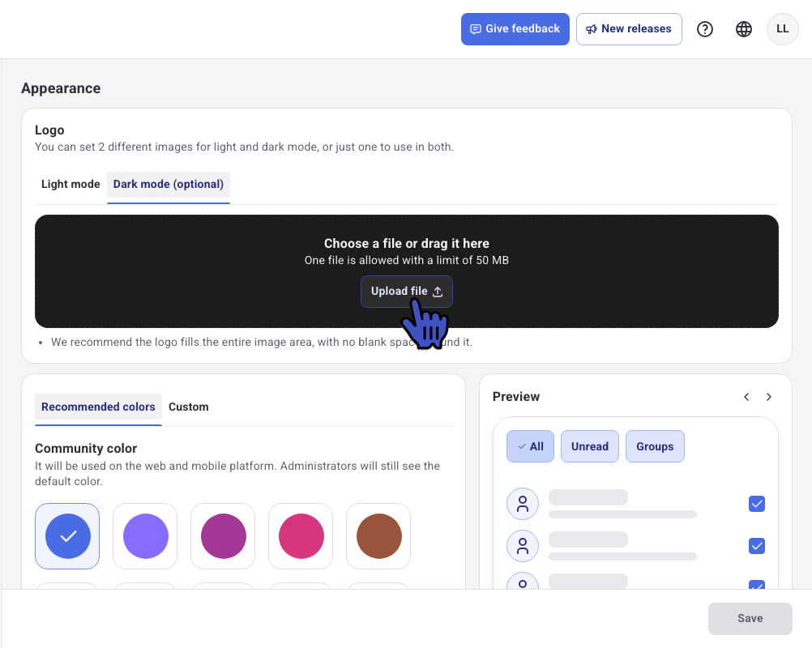The image size is (812, 648).
Task: Open the Recommended colors tab
Action: [98, 407]
